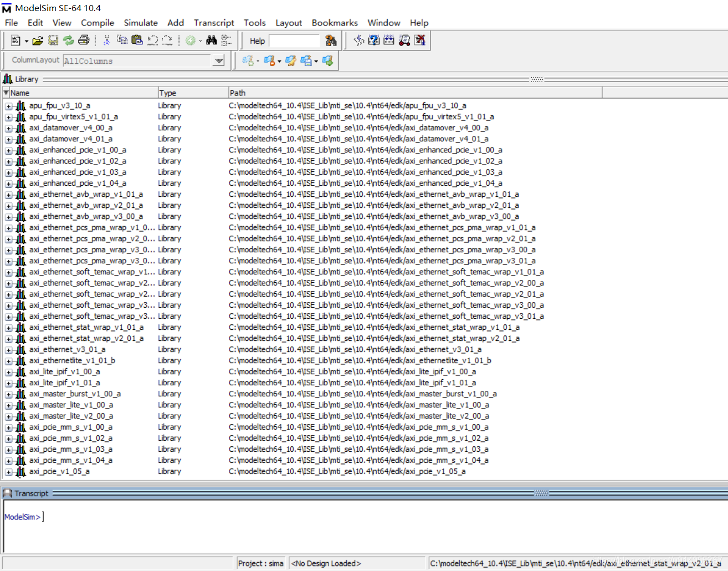Image resolution: width=728 pixels, height=571 pixels.
Task: Click the Compile toolbar icon with arrows
Action: click(x=358, y=40)
